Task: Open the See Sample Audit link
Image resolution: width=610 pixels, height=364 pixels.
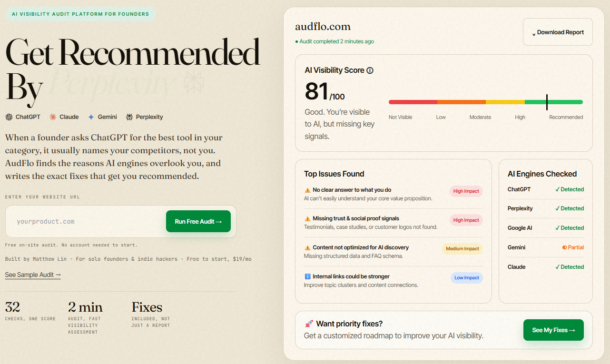Action: click(33, 275)
